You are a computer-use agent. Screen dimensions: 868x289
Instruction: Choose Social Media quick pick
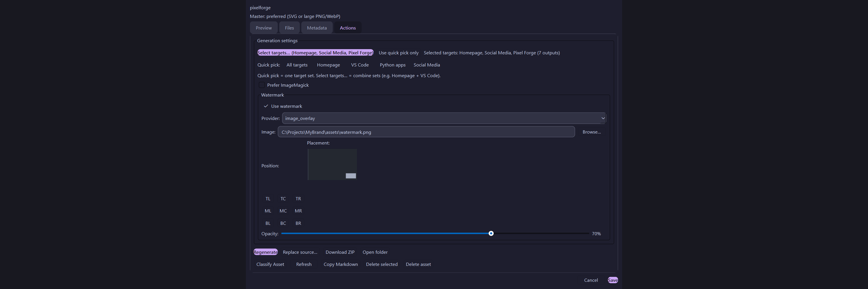pos(427,65)
